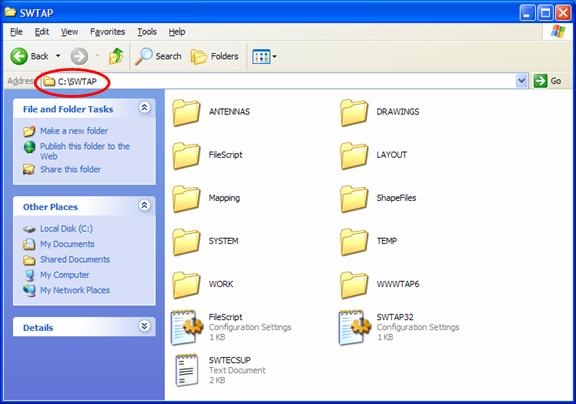
Task: Click the My Documents link
Action: [x=67, y=244]
